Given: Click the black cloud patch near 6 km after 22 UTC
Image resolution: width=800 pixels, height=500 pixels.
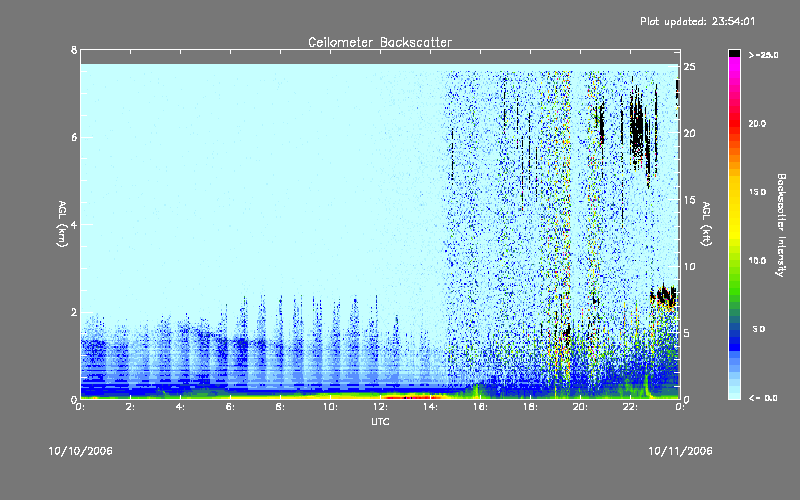Looking at the screenshot, I should tap(637, 128).
